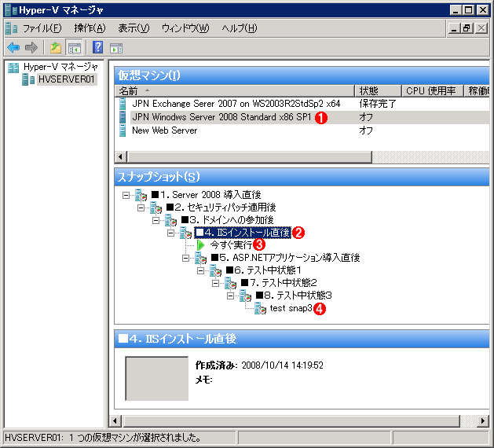
Task: Click the virtual machine list left scroll arrow
Action: (x=121, y=156)
